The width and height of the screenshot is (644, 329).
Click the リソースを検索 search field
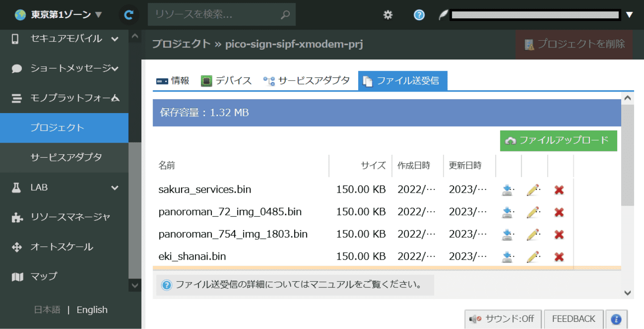coord(217,15)
